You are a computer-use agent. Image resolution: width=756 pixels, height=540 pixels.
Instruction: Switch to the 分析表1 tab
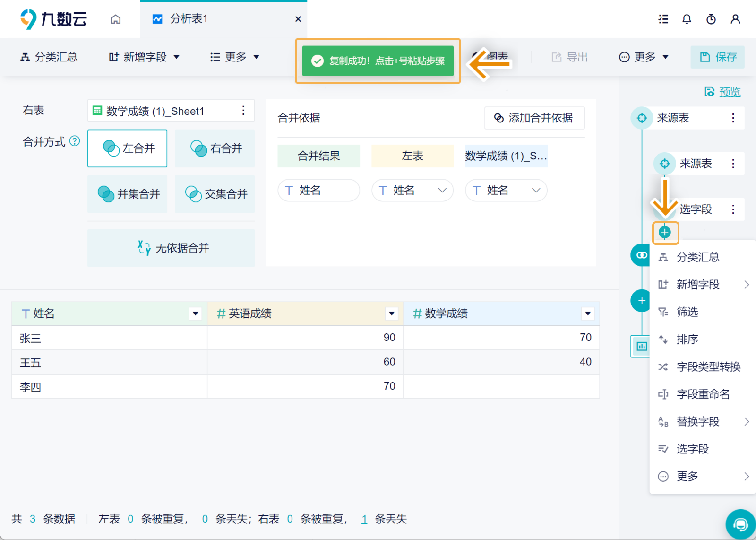tap(189, 19)
